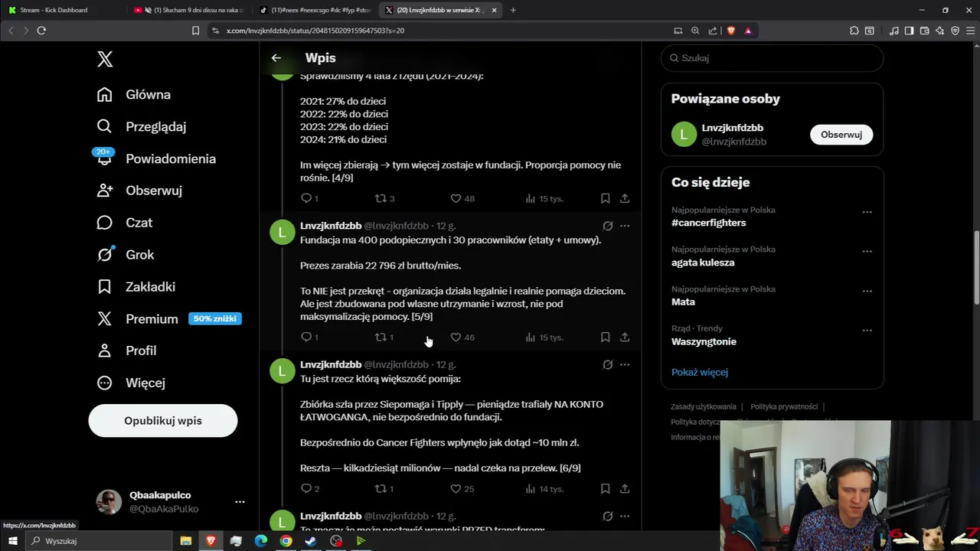
Task: Click the Szukaj search field
Action: pyautogui.click(x=772, y=58)
